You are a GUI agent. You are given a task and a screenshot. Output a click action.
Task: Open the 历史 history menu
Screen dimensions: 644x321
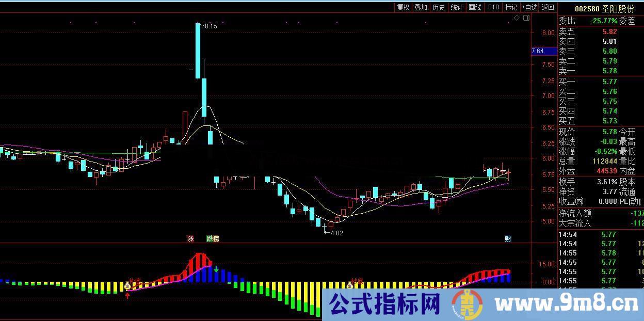(438, 7)
